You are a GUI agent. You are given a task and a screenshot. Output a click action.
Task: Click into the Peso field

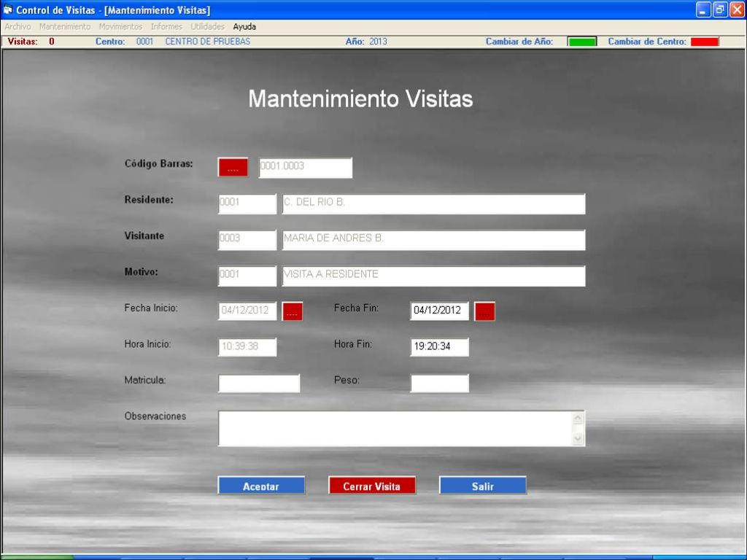tap(439, 383)
